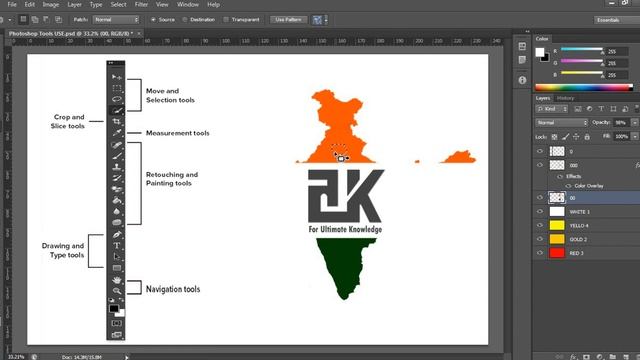Choose Add to selection mode icon
Screen dimensions: 640x360
tap(35, 19)
